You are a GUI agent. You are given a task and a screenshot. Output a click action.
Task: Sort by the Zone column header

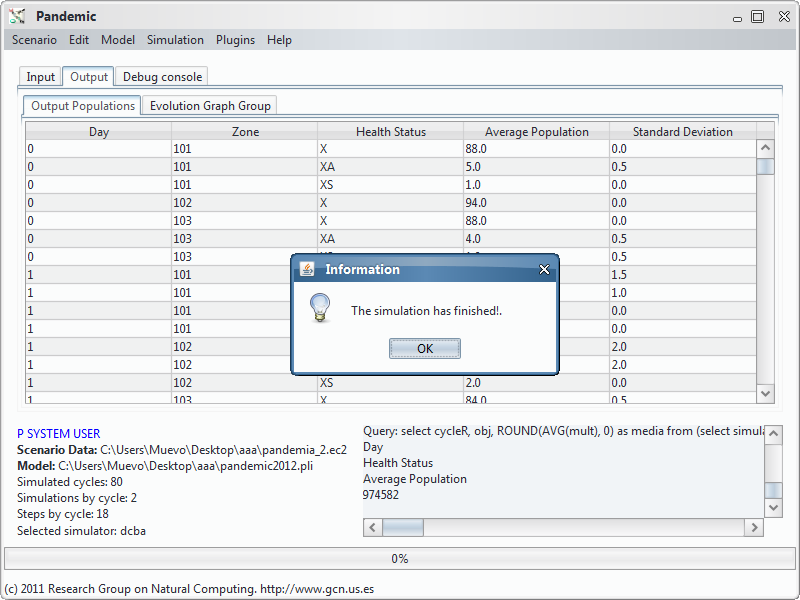click(245, 132)
